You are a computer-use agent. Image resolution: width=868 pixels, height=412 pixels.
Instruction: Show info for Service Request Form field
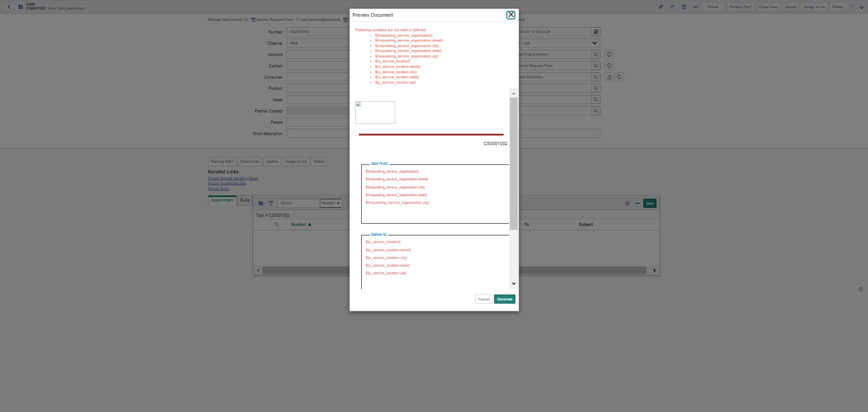(609, 66)
